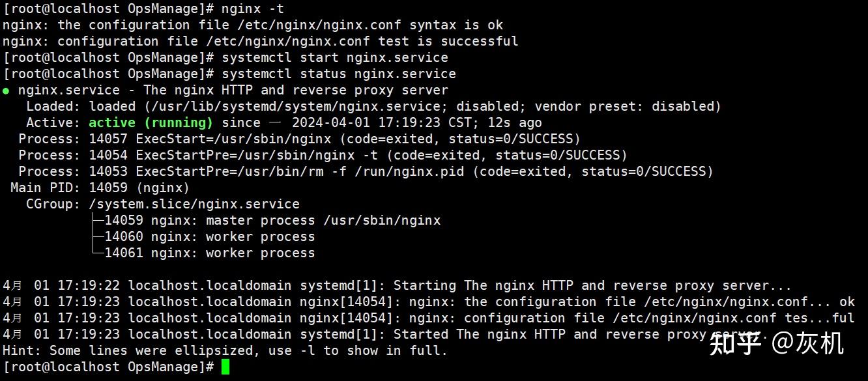The height and width of the screenshot is (381, 868).
Task: Click the Main PID 14059 line
Action: point(100,188)
